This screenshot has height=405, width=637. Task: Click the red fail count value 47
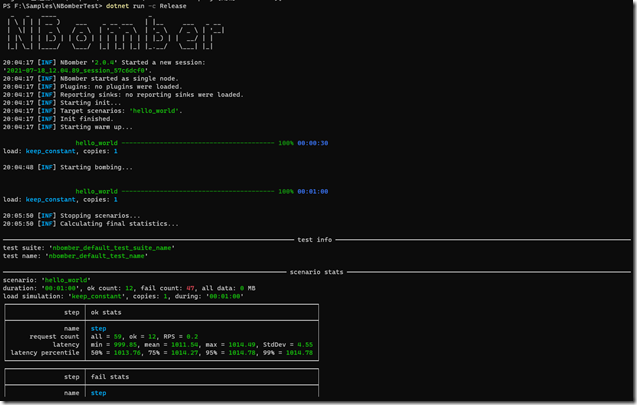[x=190, y=288]
